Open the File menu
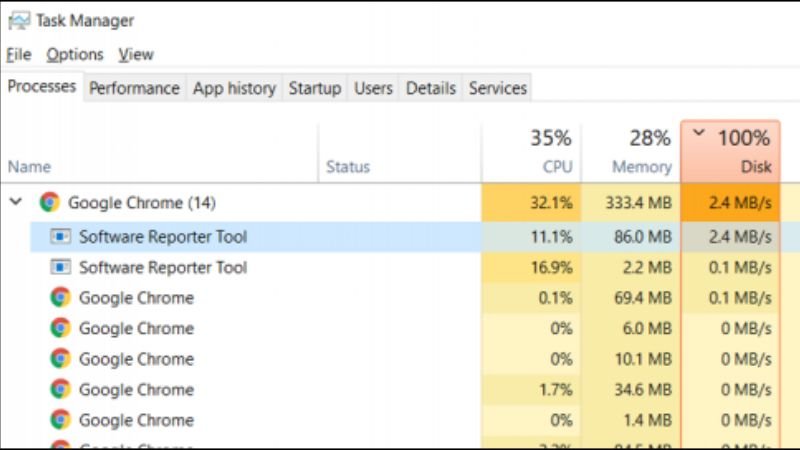 pyautogui.click(x=19, y=55)
